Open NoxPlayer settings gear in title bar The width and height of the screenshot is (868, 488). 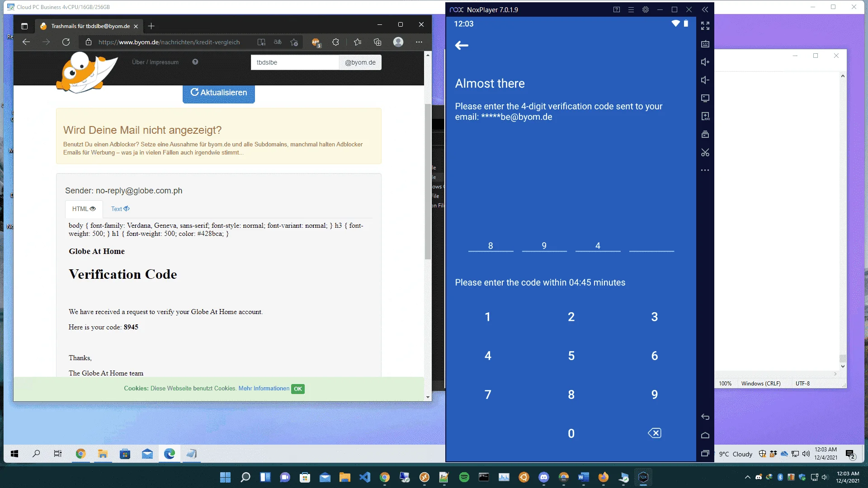coord(645,9)
